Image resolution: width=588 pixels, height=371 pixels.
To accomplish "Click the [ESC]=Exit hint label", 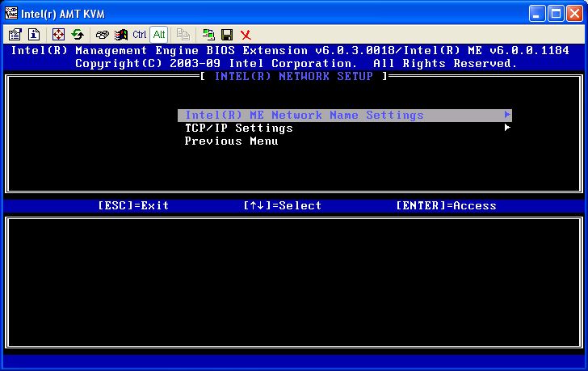I will [133, 206].
